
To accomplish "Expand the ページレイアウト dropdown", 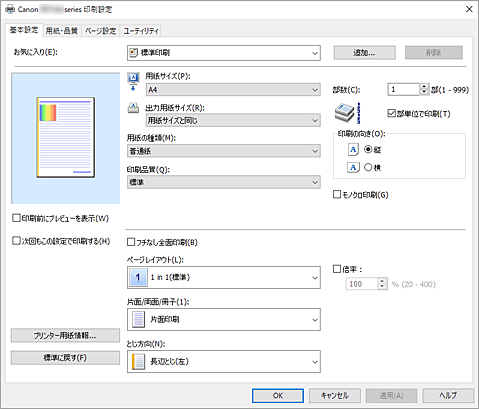I will [224, 277].
